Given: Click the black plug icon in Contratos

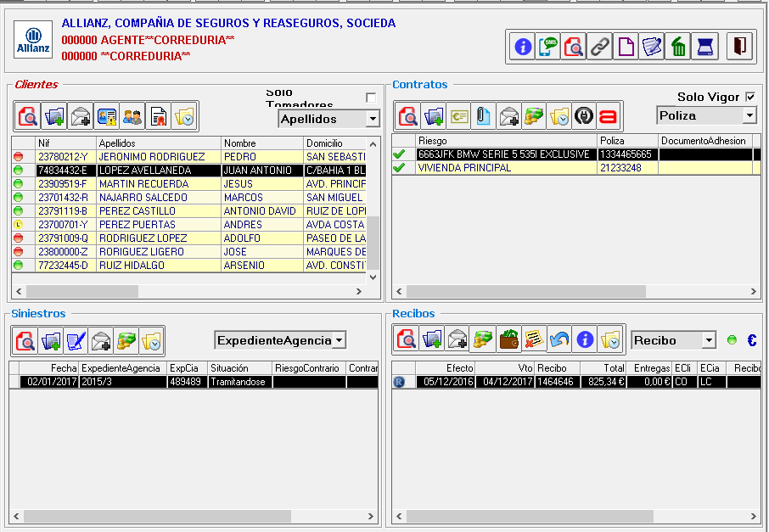Looking at the screenshot, I should point(584,116).
